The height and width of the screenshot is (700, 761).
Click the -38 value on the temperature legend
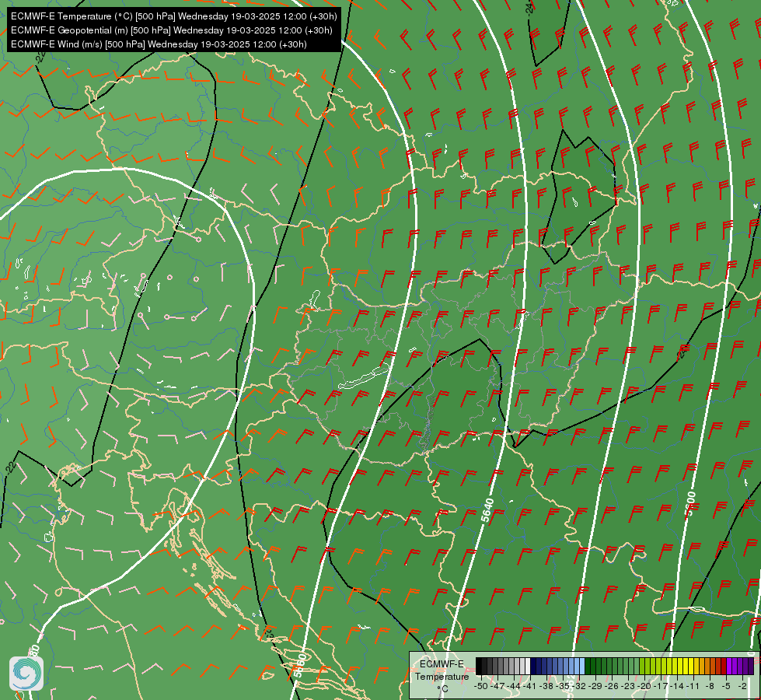pos(546,687)
